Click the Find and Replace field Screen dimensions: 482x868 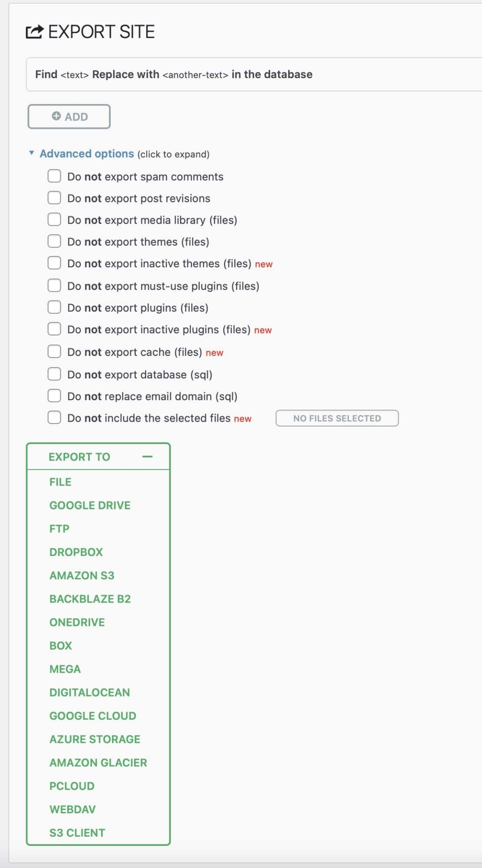(x=254, y=74)
